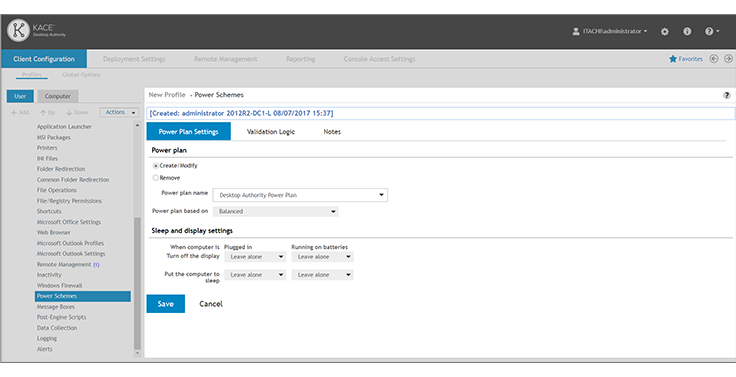Select Application Launcher in sidebar
Screen dimensions: 736x377
coord(64,127)
